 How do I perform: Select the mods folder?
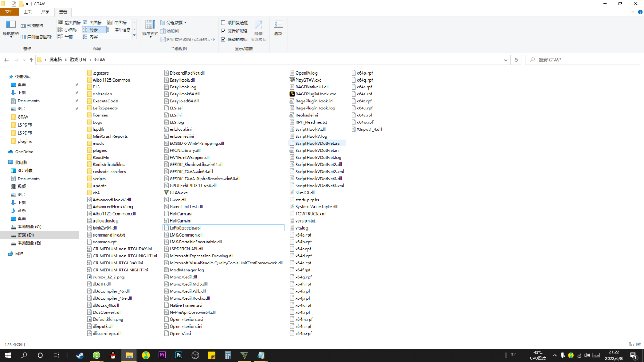(95, 143)
